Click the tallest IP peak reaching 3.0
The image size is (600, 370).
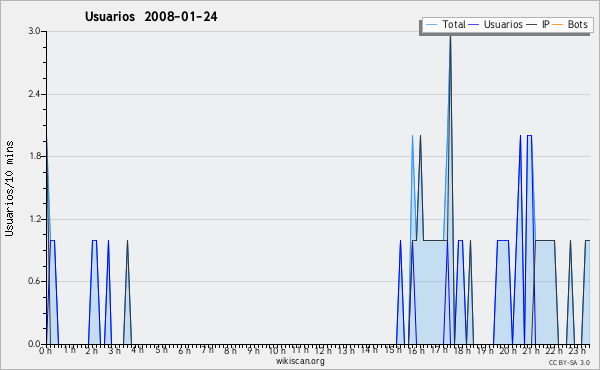coord(450,38)
